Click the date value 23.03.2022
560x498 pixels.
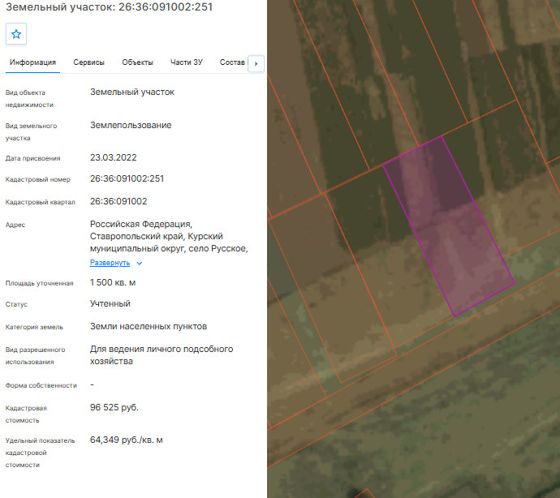[x=113, y=158]
